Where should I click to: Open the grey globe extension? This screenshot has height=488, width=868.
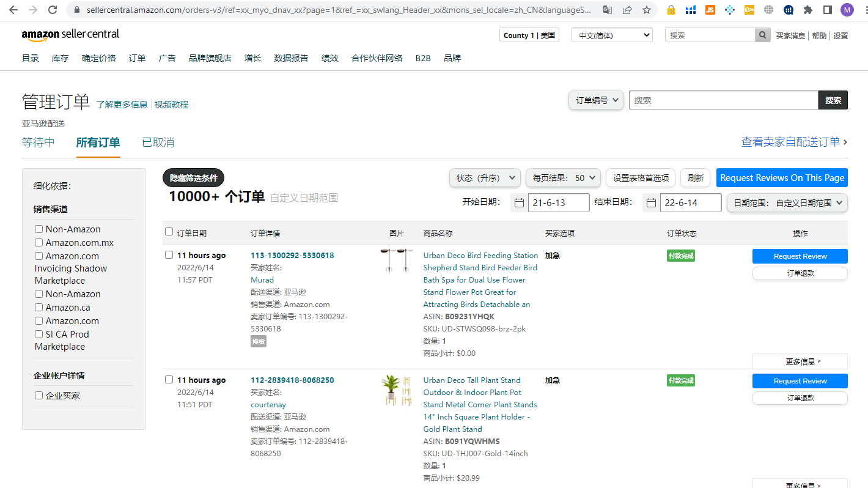click(769, 10)
